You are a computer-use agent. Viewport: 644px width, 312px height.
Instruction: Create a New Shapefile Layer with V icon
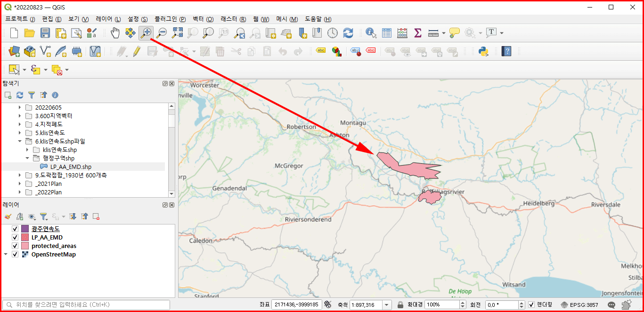click(45, 51)
